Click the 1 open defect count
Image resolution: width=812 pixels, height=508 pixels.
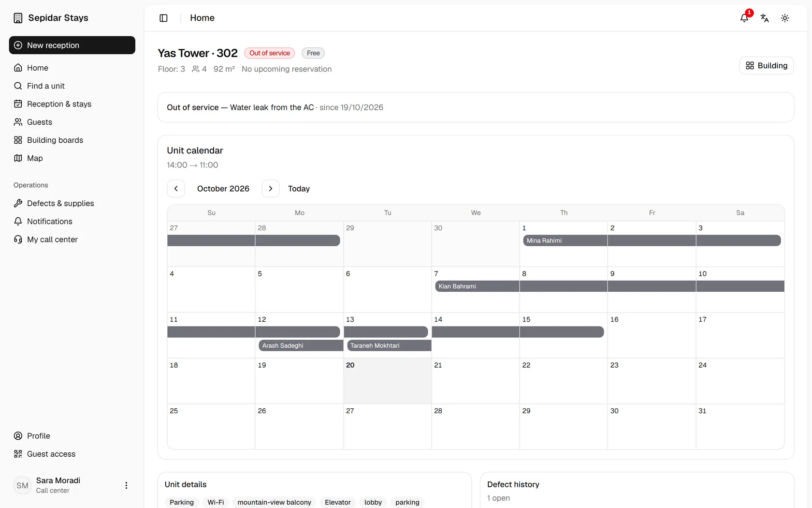[x=498, y=498]
